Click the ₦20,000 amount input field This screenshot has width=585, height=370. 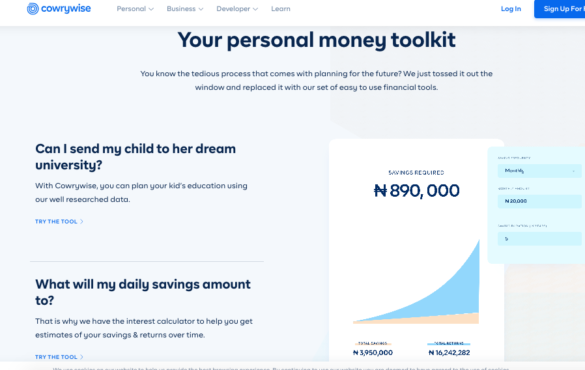tap(539, 201)
